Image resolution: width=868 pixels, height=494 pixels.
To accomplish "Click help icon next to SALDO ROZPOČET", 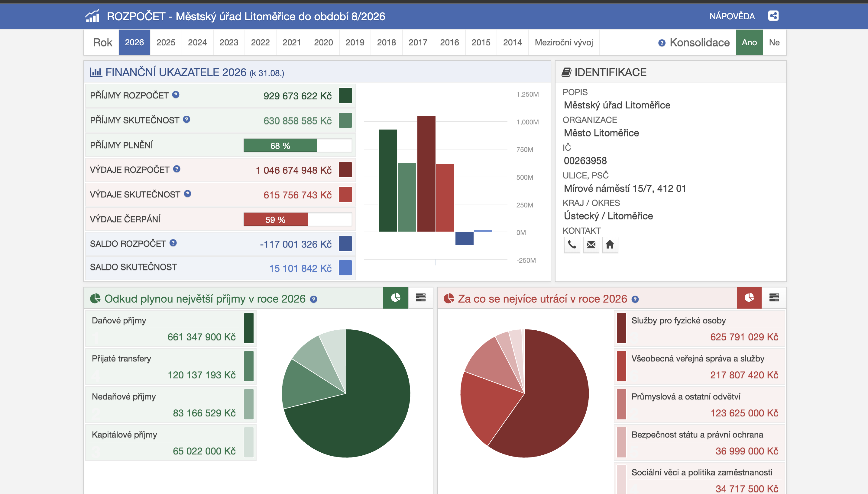I will pyautogui.click(x=173, y=243).
